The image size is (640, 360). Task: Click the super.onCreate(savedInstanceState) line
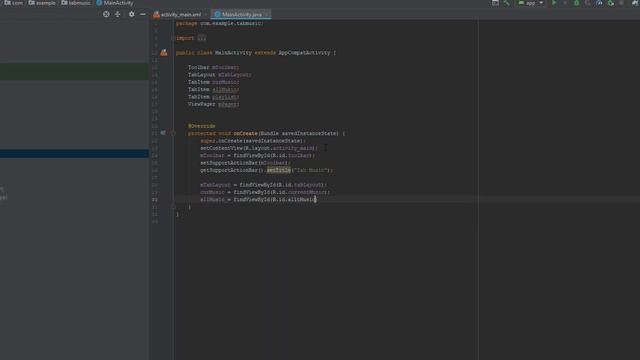point(253,141)
